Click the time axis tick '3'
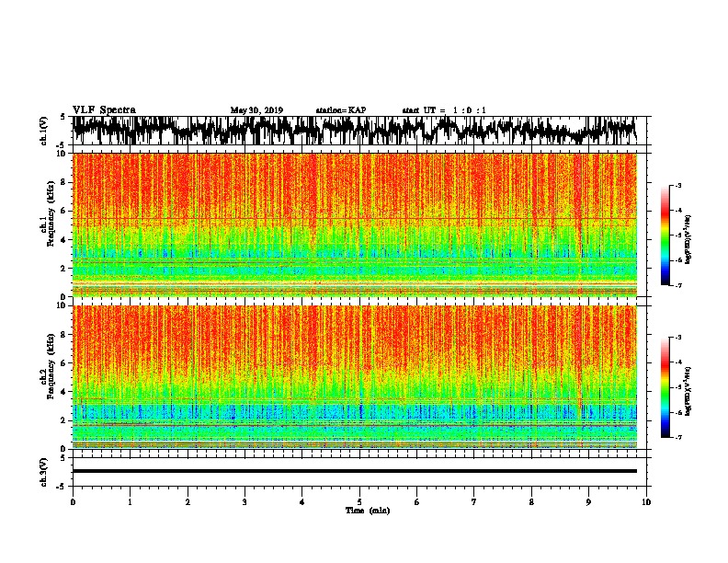The image size is (728, 563). [245, 502]
